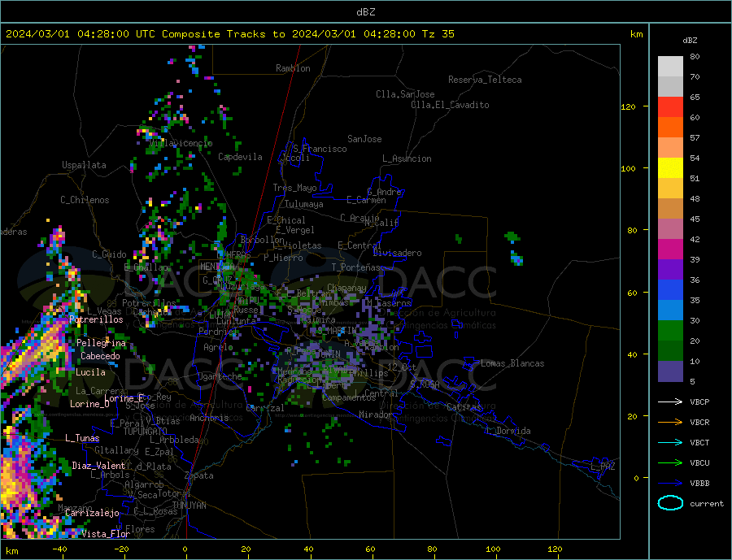Click the 'C_Chilenos' map label

pos(85,200)
